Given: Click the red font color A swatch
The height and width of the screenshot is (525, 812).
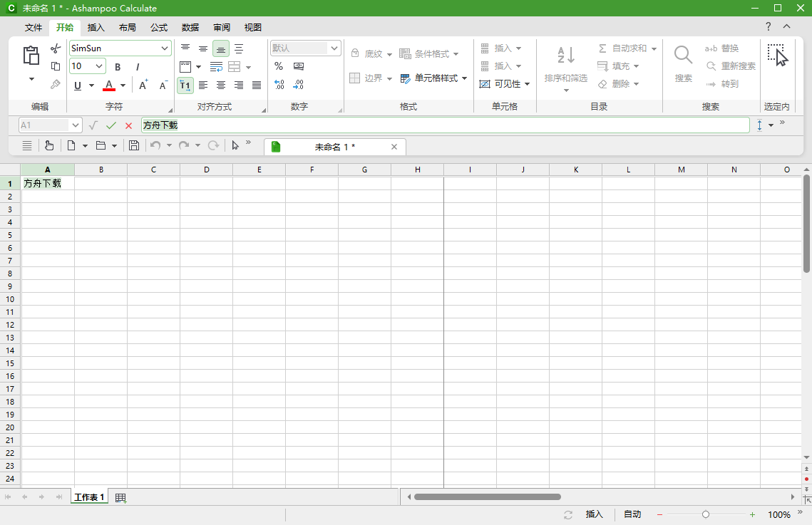Looking at the screenshot, I should pos(109,85).
